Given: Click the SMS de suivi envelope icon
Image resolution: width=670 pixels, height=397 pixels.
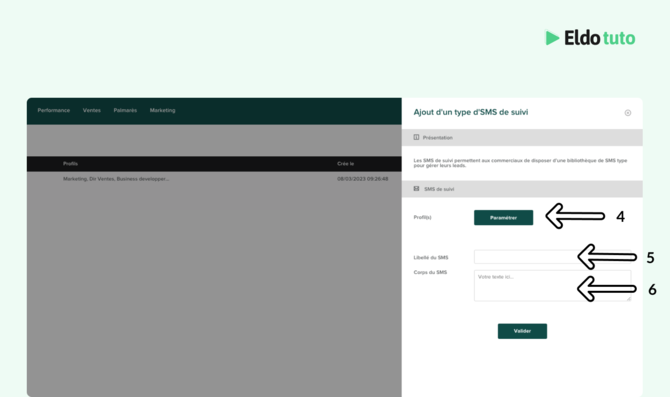Looking at the screenshot, I should point(416,188).
